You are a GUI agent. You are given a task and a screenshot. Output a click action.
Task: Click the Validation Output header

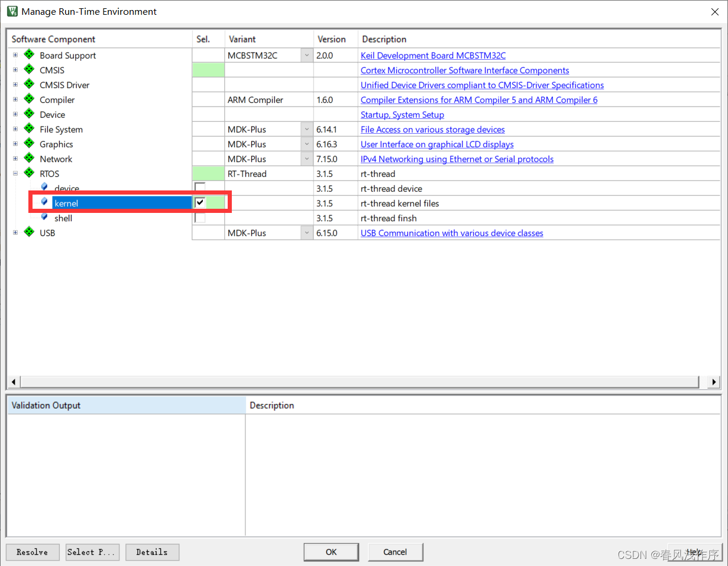(x=126, y=405)
